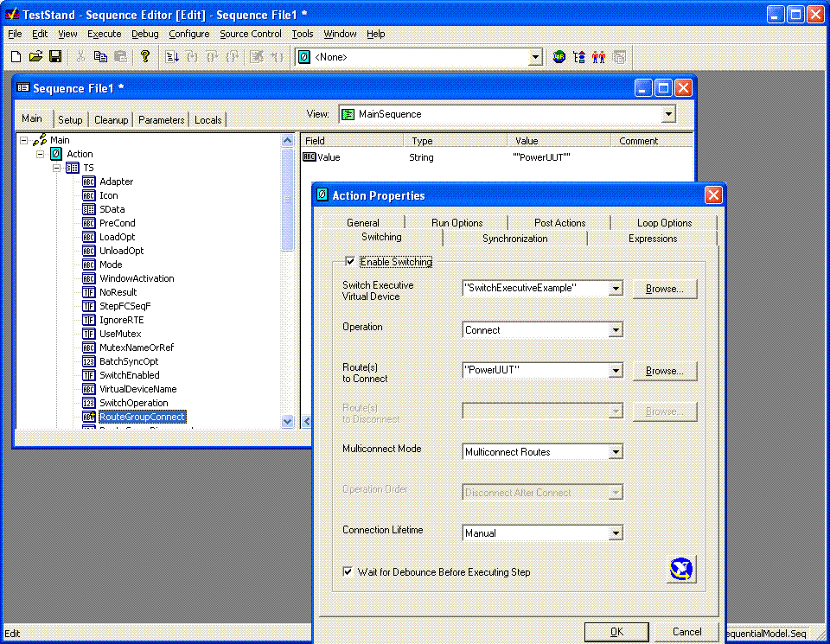Image resolution: width=830 pixels, height=644 pixels.
Task: Open the Execute menu
Action: point(105,34)
